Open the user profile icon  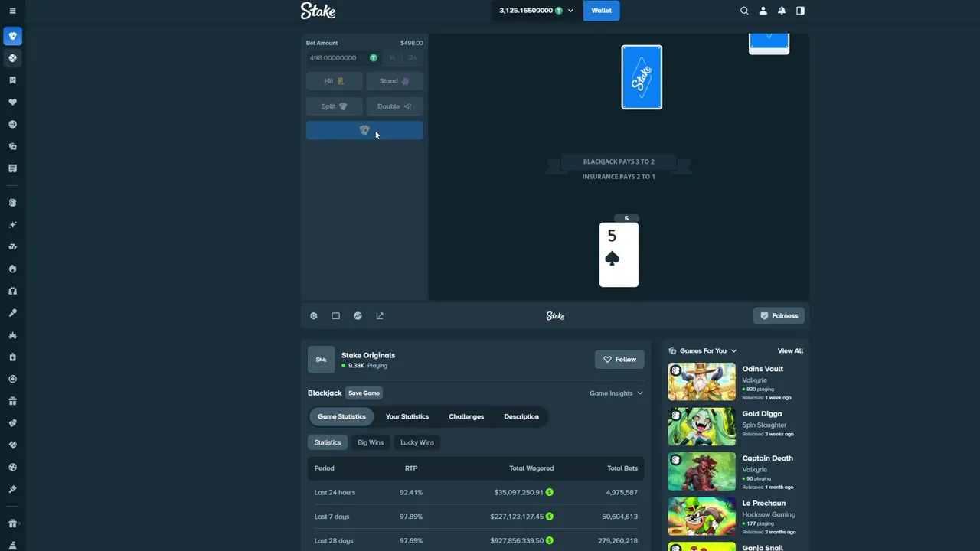click(x=763, y=11)
